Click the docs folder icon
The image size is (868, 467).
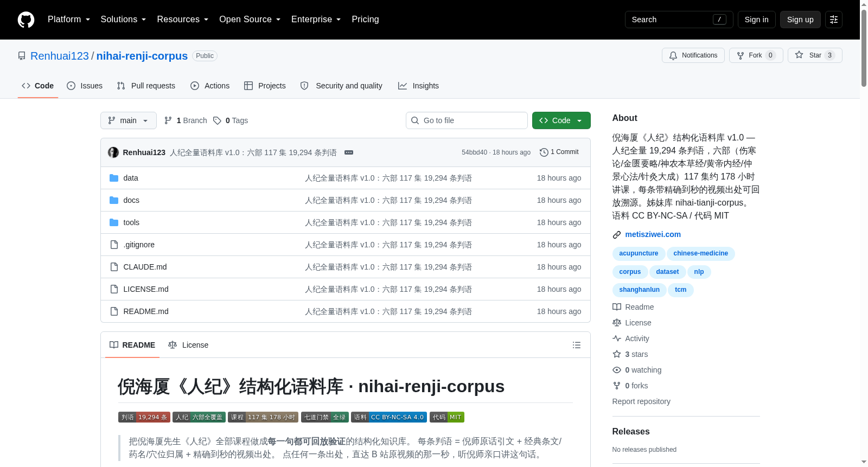(114, 200)
